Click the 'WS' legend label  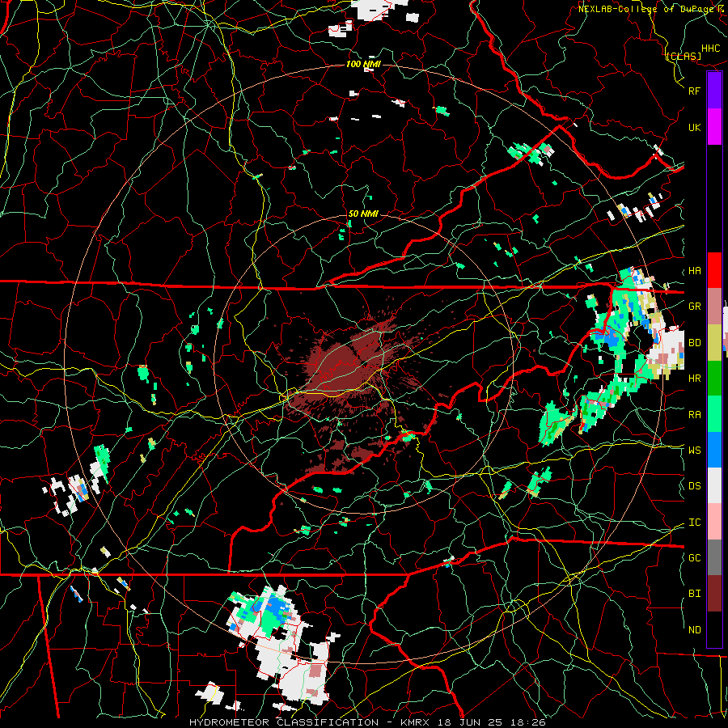pos(695,451)
